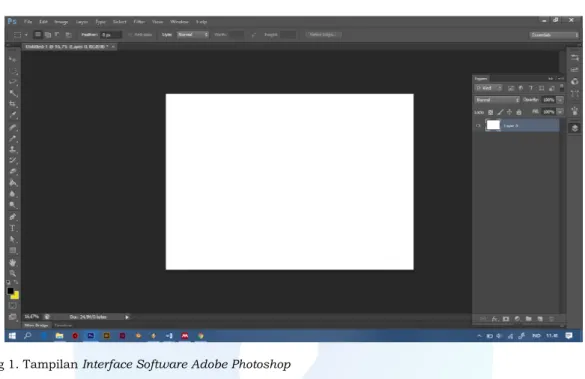Toggle filter for type layers
The image size is (585, 379).
531,88
